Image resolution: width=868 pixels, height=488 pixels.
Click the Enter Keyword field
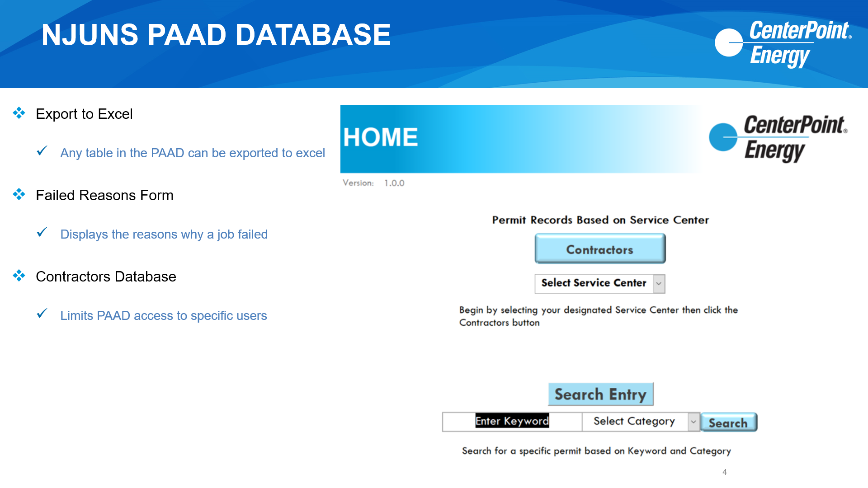(512, 422)
